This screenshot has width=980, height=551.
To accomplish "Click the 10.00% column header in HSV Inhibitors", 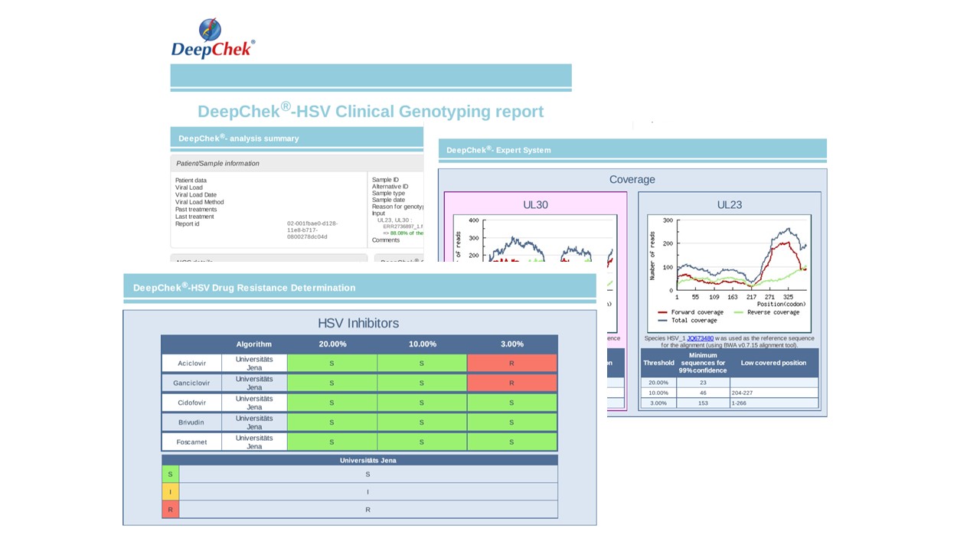I will pyautogui.click(x=422, y=344).
